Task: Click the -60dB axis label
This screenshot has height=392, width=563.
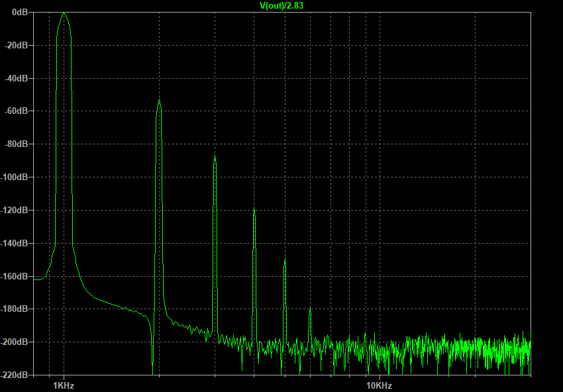Action: click(x=17, y=111)
